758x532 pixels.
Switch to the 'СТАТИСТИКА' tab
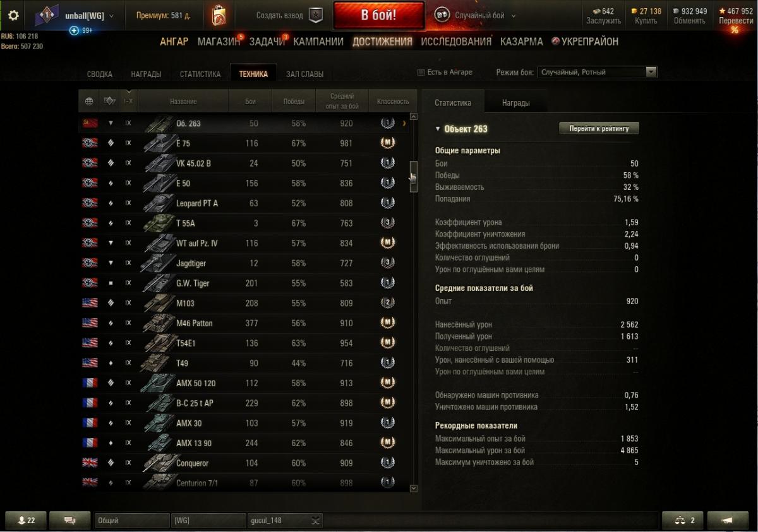click(x=200, y=74)
